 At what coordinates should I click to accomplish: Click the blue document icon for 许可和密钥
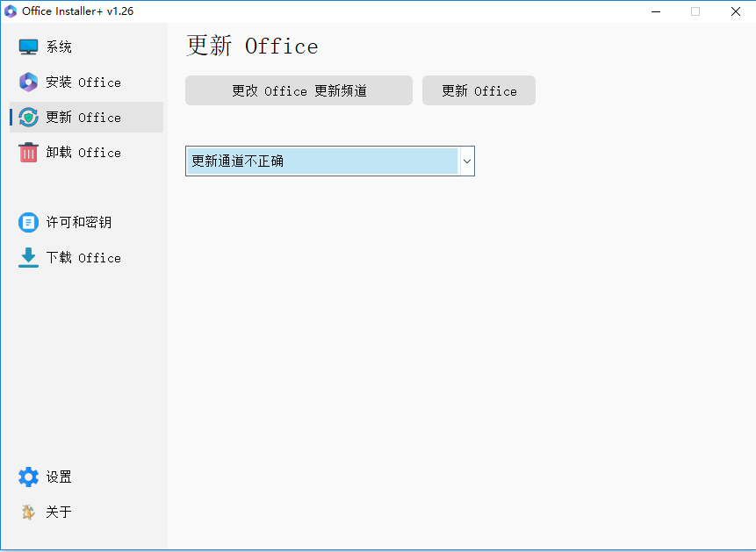(29, 223)
